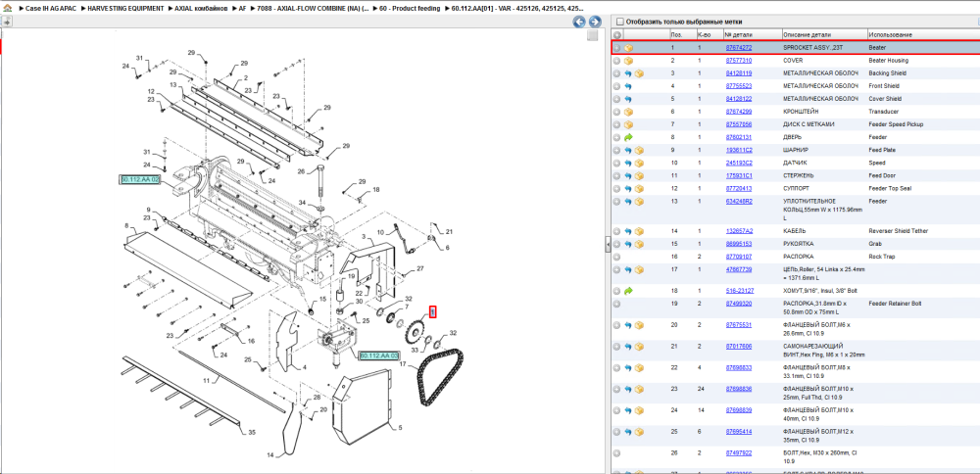Click blue arrow icon for 634248R2
Image resolution: width=980 pixels, height=474 pixels.
point(629,201)
